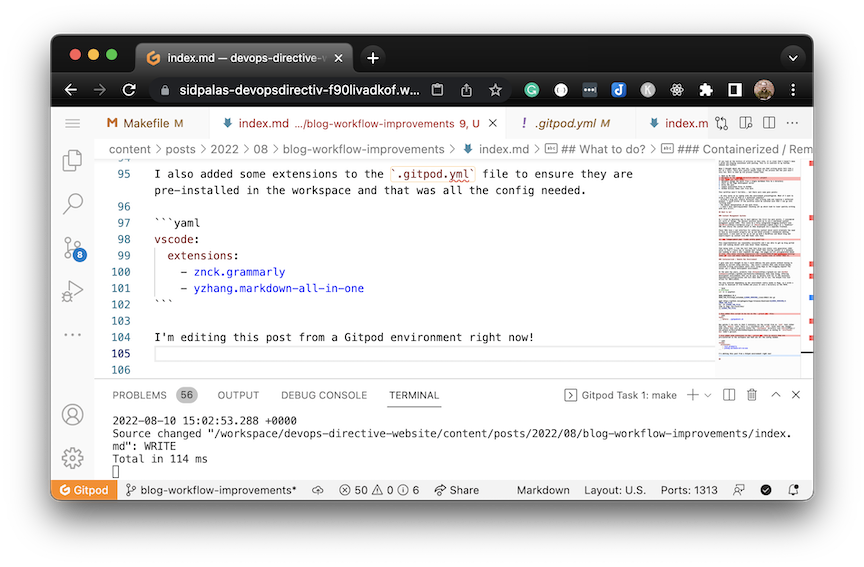Click the Grammarly extension icon

[532, 90]
